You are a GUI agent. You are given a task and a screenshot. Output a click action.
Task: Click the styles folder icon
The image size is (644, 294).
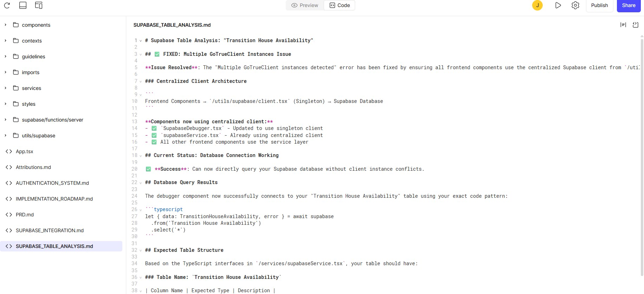coord(16,104)
